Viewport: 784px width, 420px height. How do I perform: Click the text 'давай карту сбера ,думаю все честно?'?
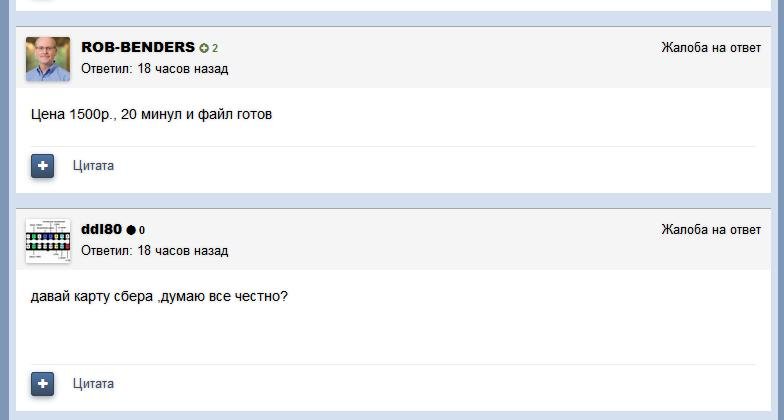[160, 296]
